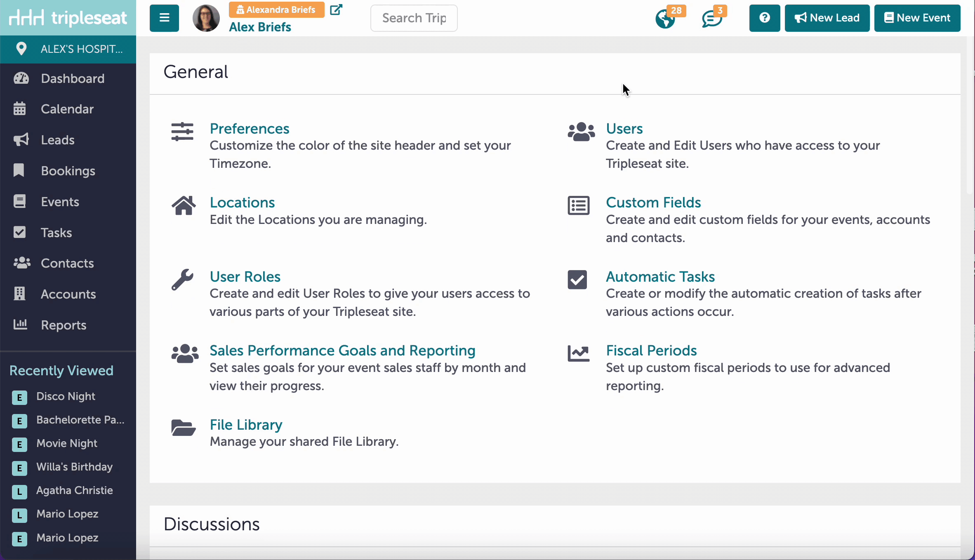Open the Preferences settings link
Image resolution: width=975 pixels, height=560 pixels.
tap(249, 129)
